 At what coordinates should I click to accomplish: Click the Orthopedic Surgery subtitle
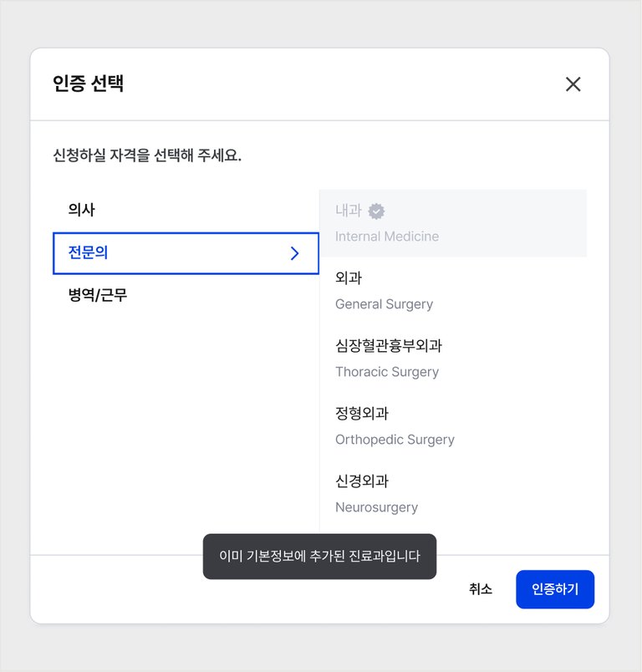[x=395, y=440]
